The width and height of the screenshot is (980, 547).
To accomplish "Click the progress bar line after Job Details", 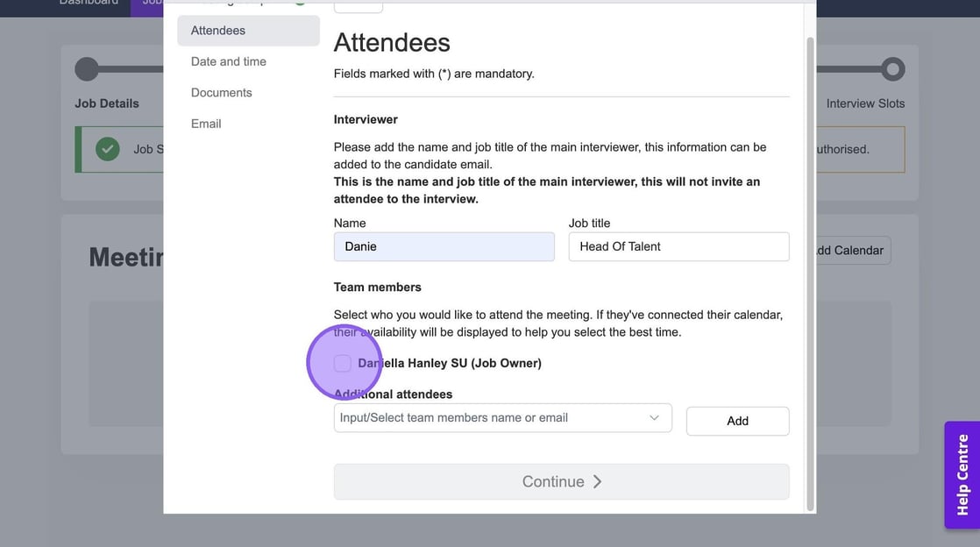I will (x=131, y=69).
